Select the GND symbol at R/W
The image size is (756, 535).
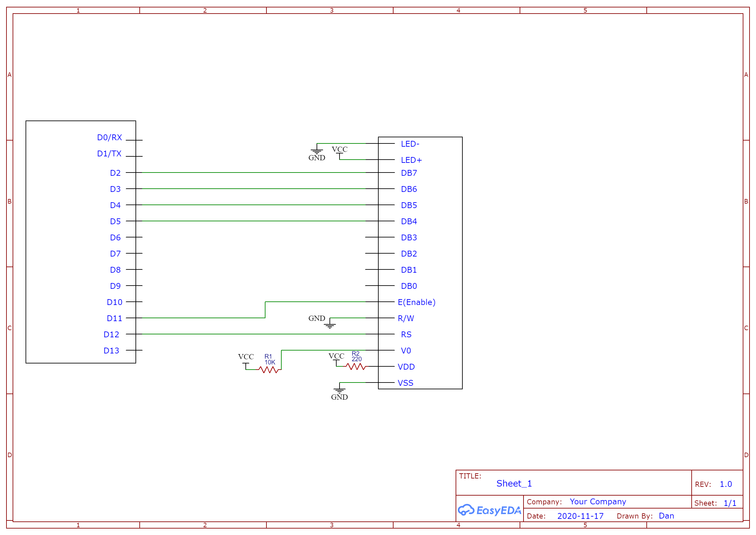point(330,325)
